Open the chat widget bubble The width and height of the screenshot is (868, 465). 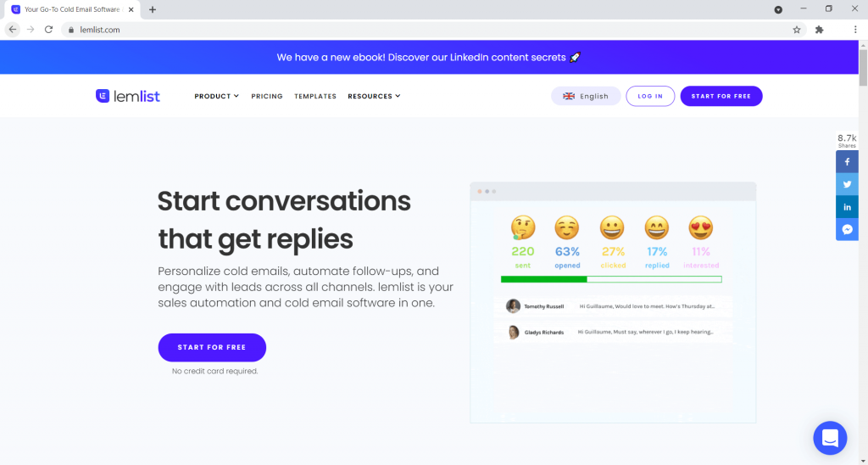[x=829, y=438]
